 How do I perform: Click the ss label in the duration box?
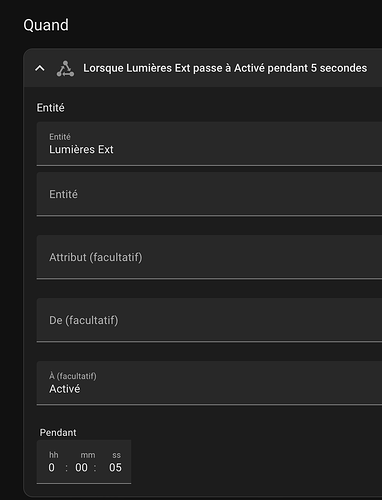[116, 455]
